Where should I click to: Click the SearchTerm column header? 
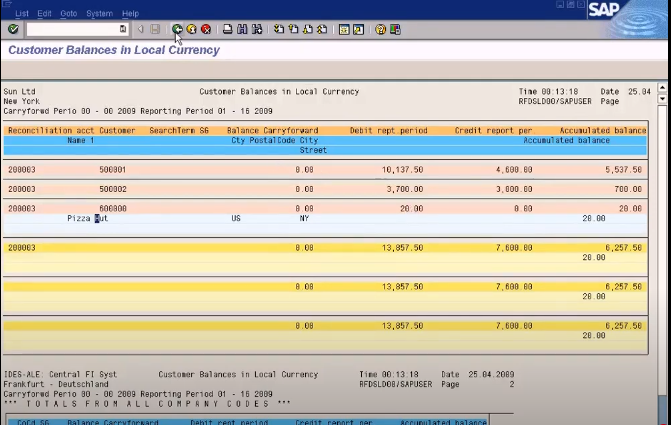click(x=173, y=131)
